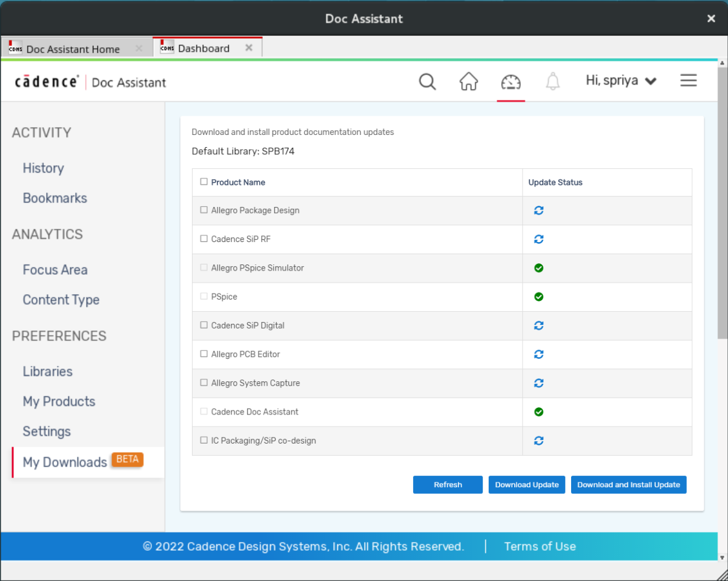Click the PSpice product name

coord(224,297)
